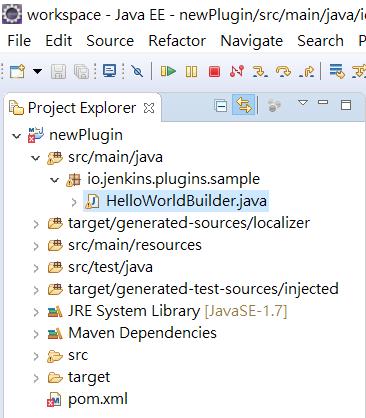
Task: Click the Suspend debug button
Action: click(191, 71)
